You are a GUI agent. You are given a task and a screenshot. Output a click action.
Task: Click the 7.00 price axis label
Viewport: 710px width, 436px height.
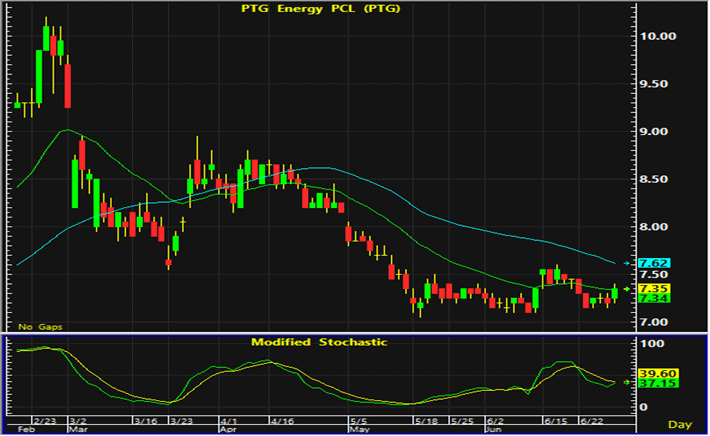point(654,322)
